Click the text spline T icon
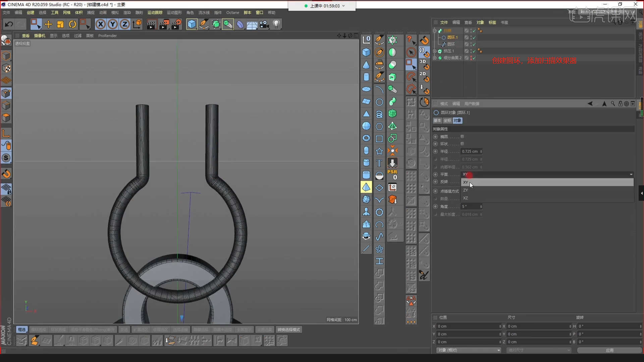Viewport: 644px width, 362px height. [379, 163]
